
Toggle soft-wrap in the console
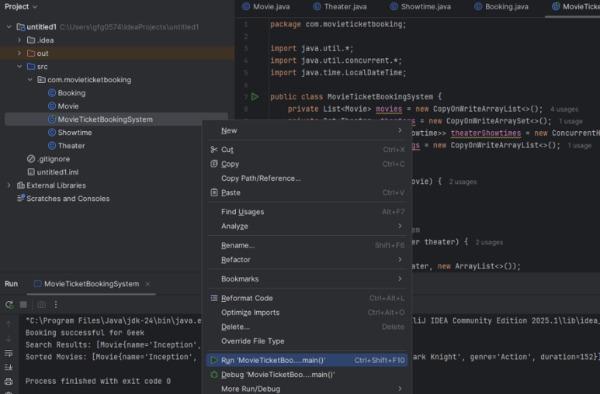pos(8,353)
